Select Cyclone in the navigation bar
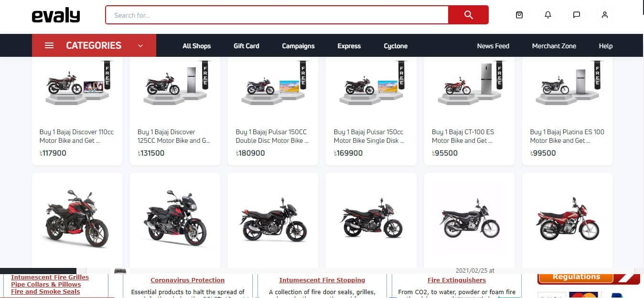Image resolution: width=644 pixels, height=298 pixels. 396,46
